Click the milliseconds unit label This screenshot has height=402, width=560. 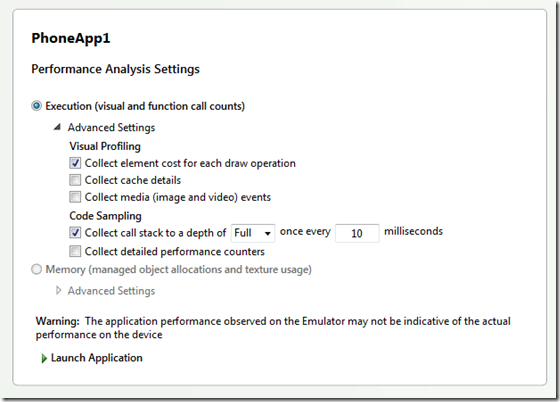pos(413,231)
